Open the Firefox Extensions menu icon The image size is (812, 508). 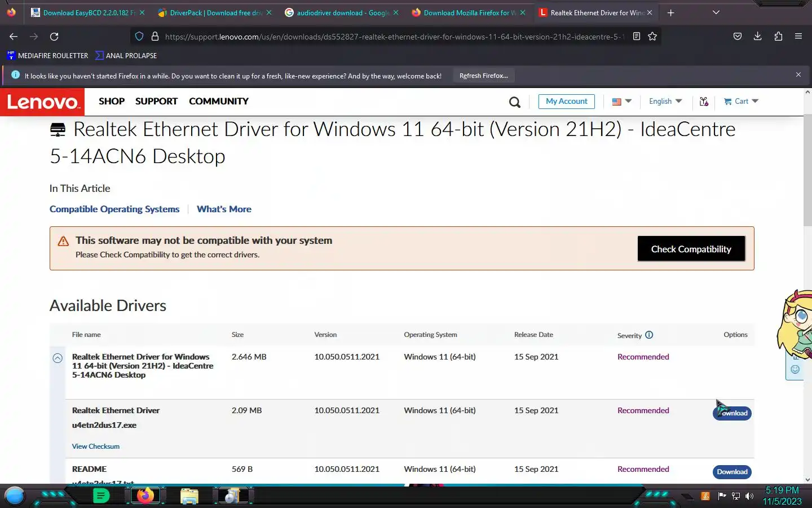[x=778, y=37]
